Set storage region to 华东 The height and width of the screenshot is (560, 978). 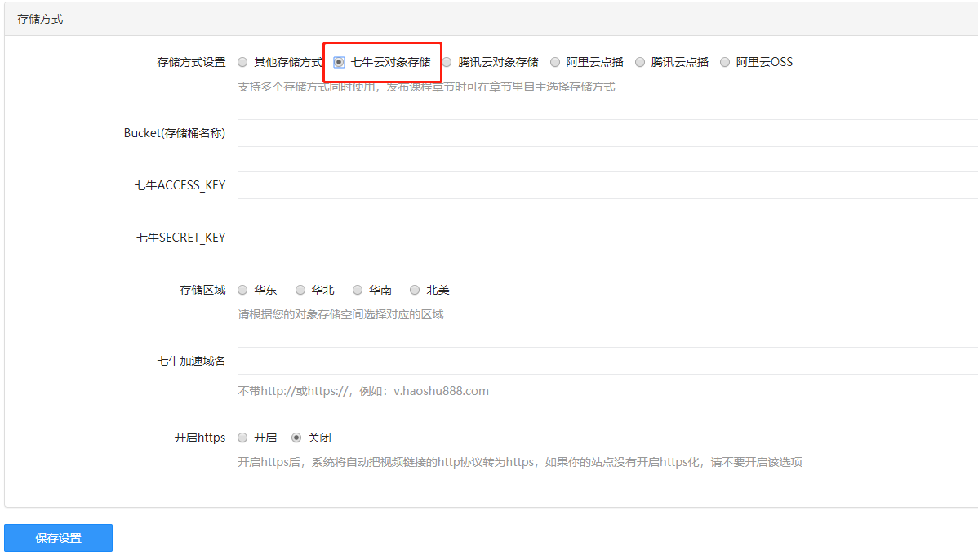tap(242, 290)
